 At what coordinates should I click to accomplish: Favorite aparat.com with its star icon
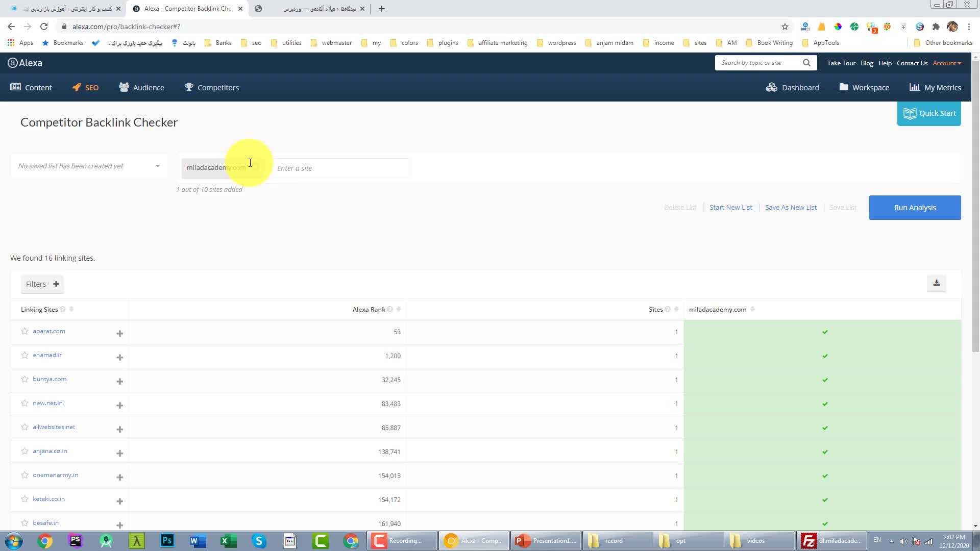point(24,331)
